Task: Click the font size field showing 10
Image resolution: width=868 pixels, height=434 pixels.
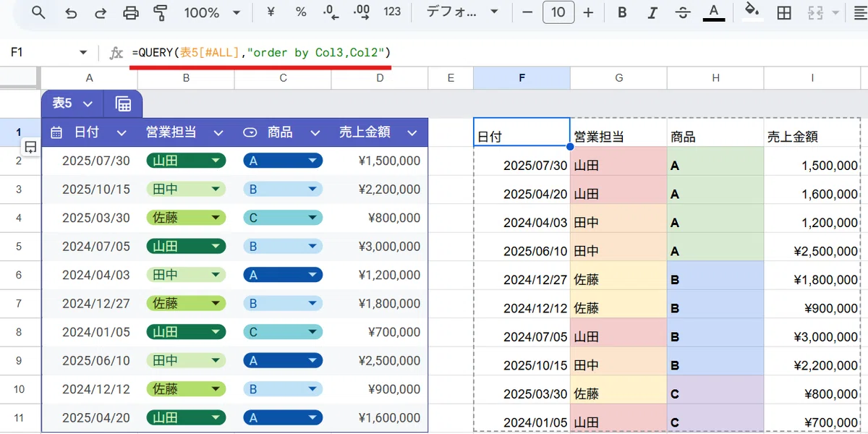Action: click(x=558, y=13)
